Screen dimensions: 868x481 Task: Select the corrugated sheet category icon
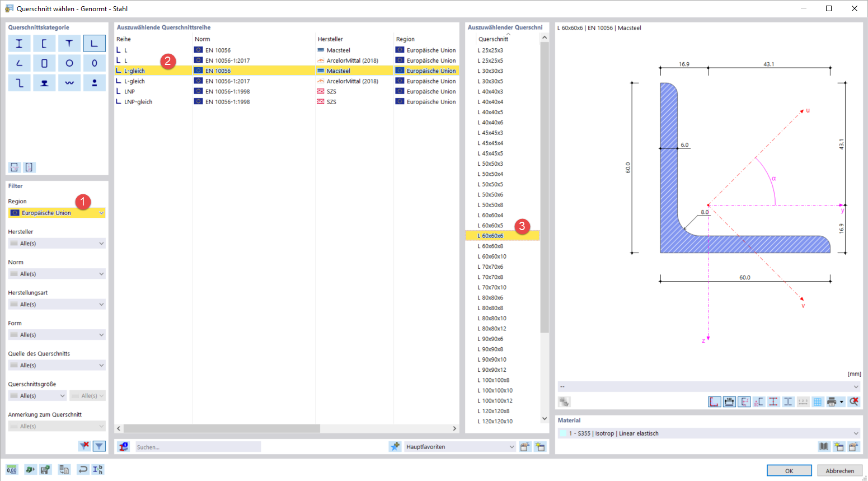click(x=69, y=83)
